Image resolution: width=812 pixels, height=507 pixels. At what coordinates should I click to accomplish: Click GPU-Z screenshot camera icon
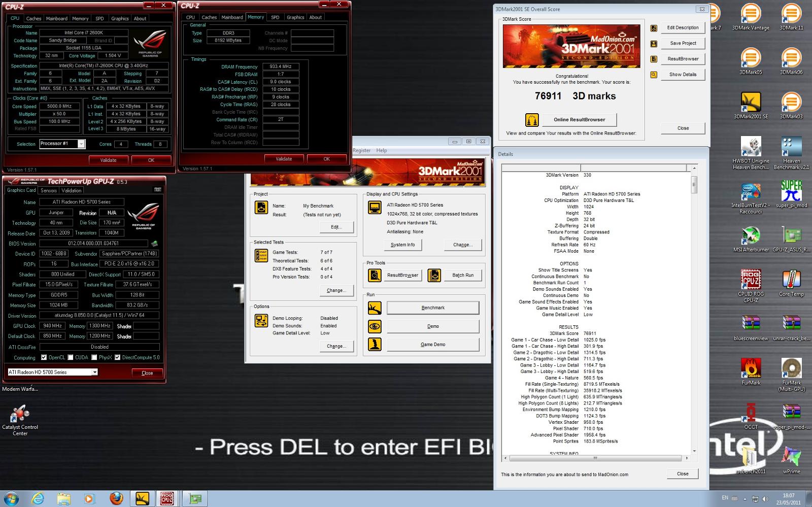pos(157,190)
